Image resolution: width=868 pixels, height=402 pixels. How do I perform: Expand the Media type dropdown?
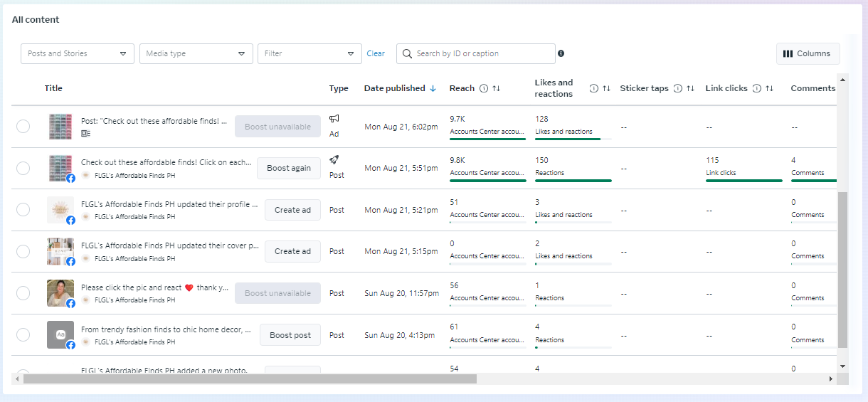196,53
